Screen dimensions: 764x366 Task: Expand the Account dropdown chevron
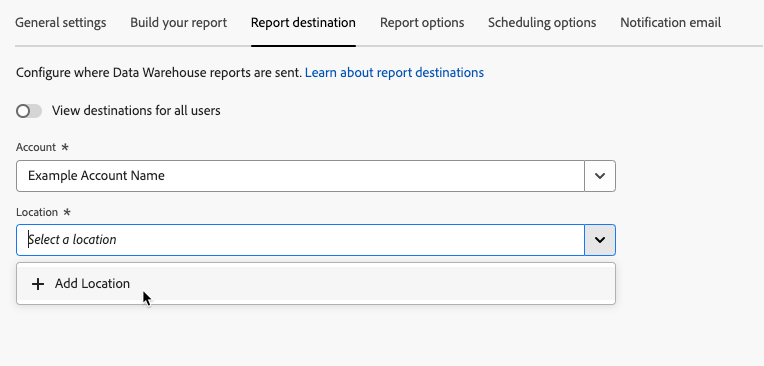click(x=600, y=176)
